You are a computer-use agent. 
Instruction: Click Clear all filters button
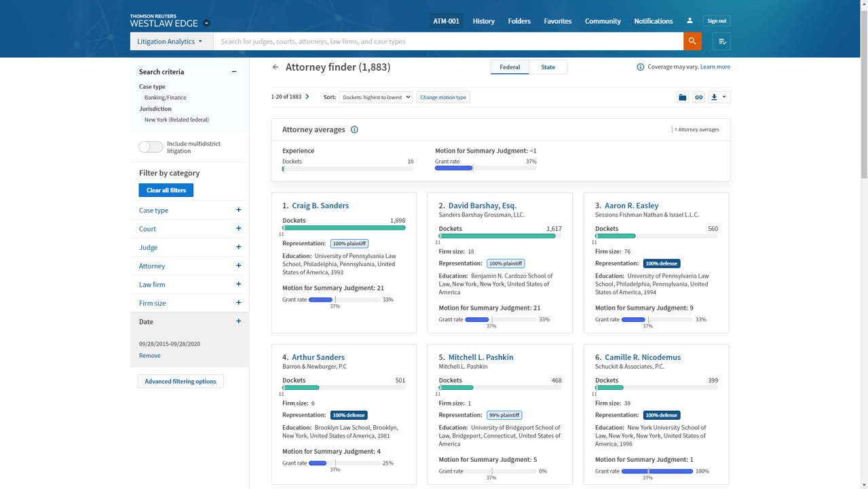pos(166,190)
